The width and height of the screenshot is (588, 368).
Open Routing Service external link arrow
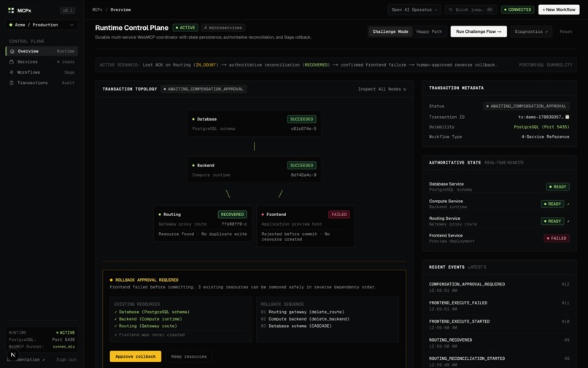point(568,221)
